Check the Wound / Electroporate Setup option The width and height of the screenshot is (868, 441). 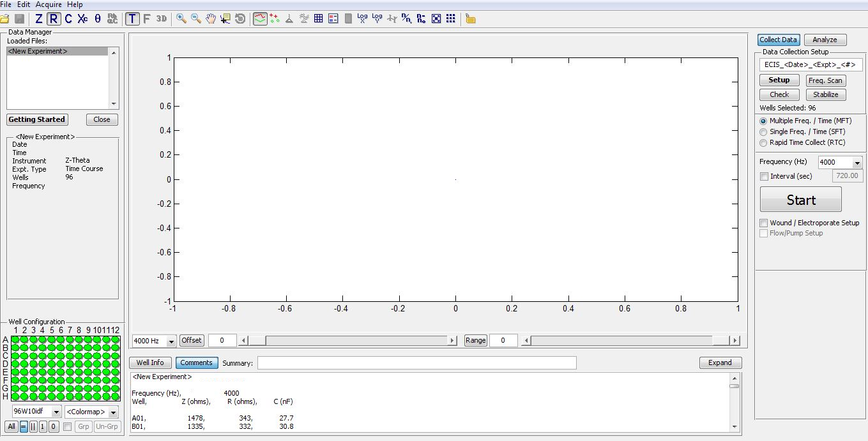(763, 223)
